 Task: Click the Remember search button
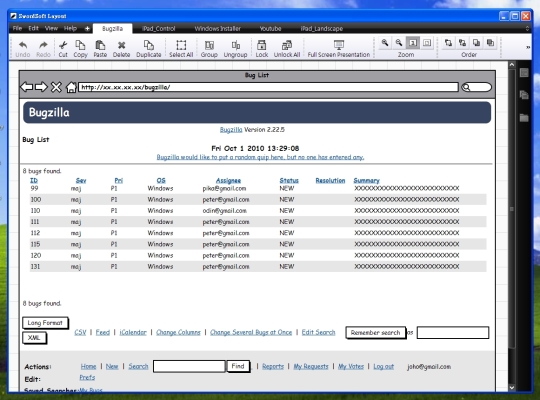(375, 332)
